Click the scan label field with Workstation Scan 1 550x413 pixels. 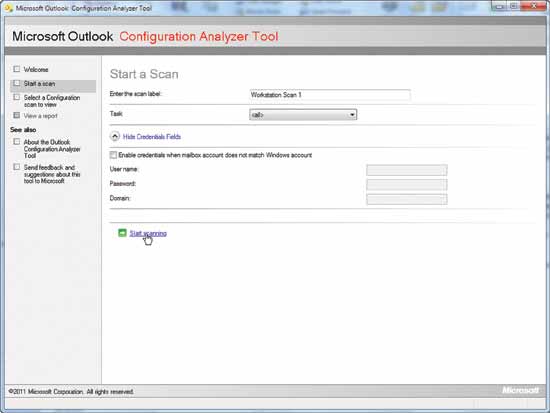(x=330, y=95)
